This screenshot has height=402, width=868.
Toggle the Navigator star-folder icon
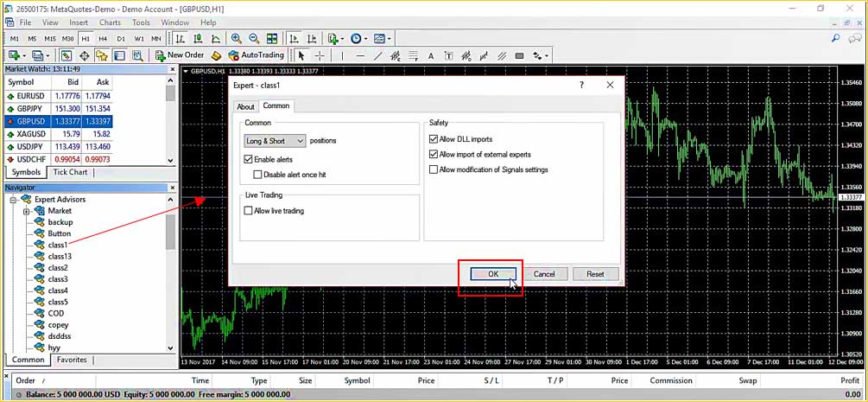tap(101, 55)
